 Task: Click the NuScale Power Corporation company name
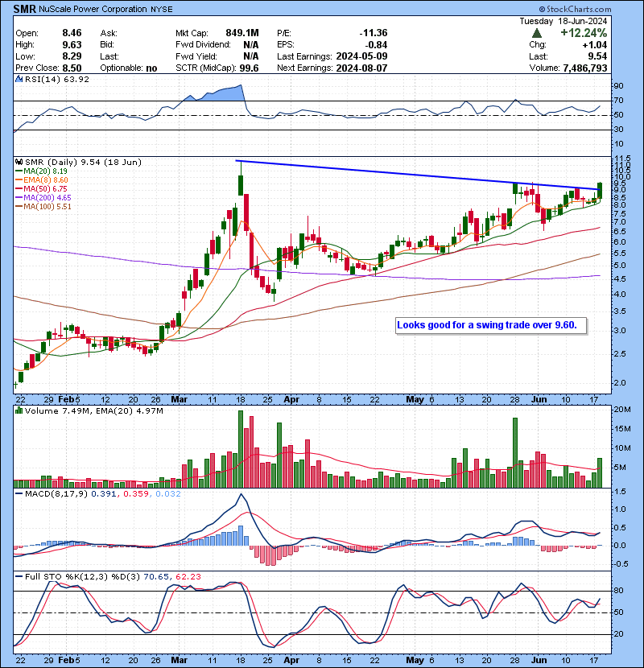coord(93,9)
